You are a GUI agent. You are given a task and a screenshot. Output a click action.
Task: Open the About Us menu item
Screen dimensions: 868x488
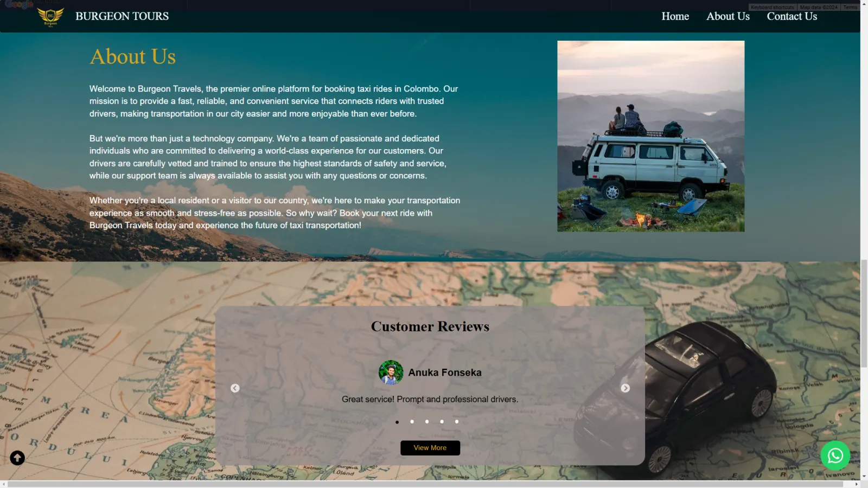tap(728, 16)
